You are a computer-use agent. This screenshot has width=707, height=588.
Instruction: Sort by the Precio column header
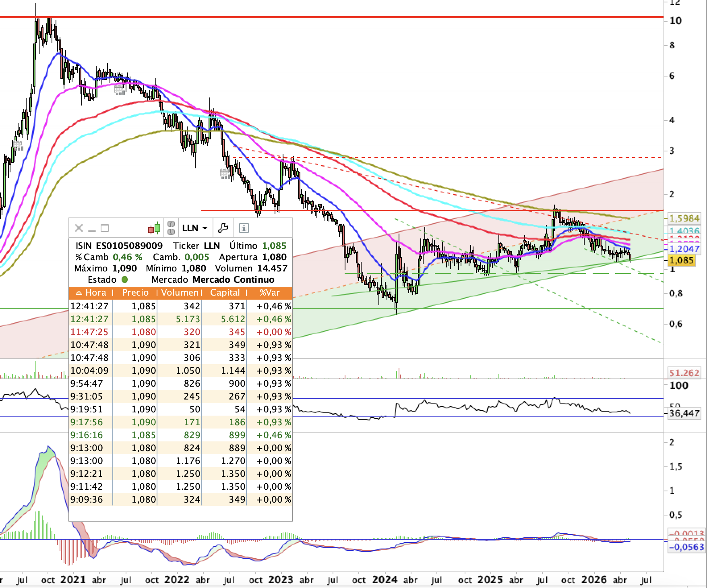coord(135,293)
